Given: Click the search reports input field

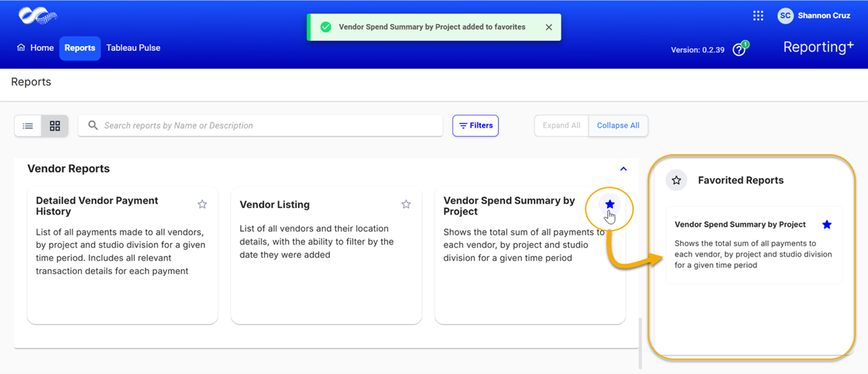Looking at the screenshot, I should 260,126.
